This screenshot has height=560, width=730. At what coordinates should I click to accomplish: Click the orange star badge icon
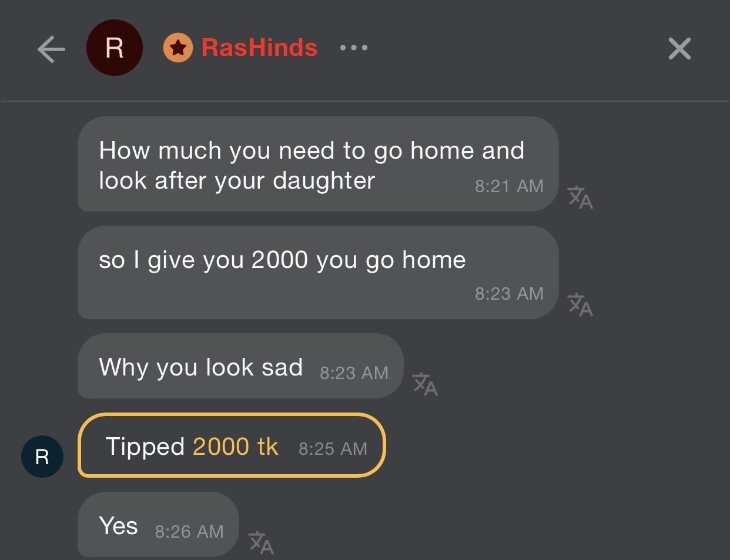[178, 48]
